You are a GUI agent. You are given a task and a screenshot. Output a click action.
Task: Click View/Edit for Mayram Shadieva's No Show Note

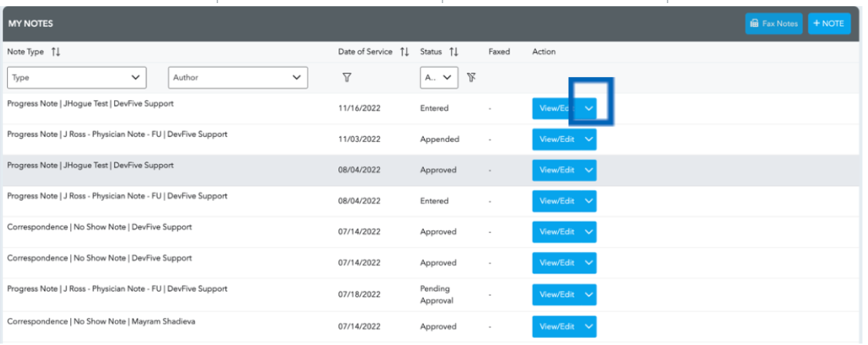coord(557,327)
